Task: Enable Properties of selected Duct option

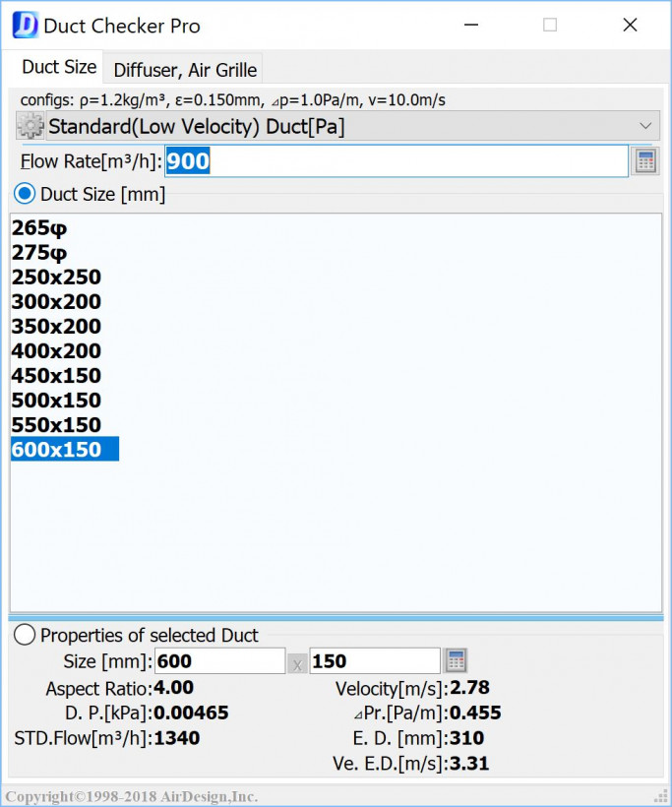Action: 25,635
